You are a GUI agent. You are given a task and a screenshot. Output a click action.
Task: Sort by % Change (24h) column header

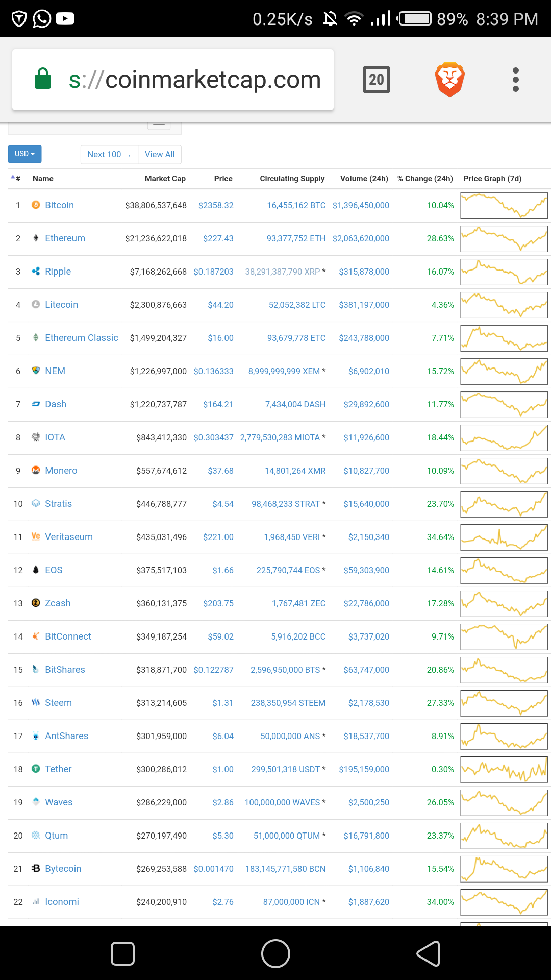pos(425,179)
